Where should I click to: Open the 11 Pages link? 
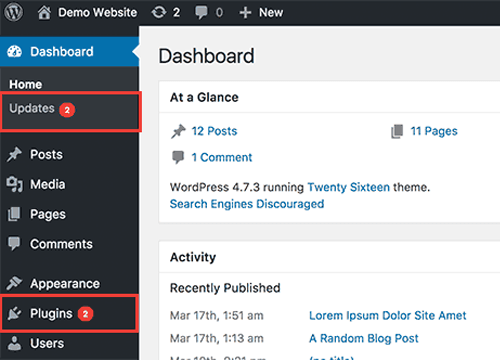[x=434, y=131]
